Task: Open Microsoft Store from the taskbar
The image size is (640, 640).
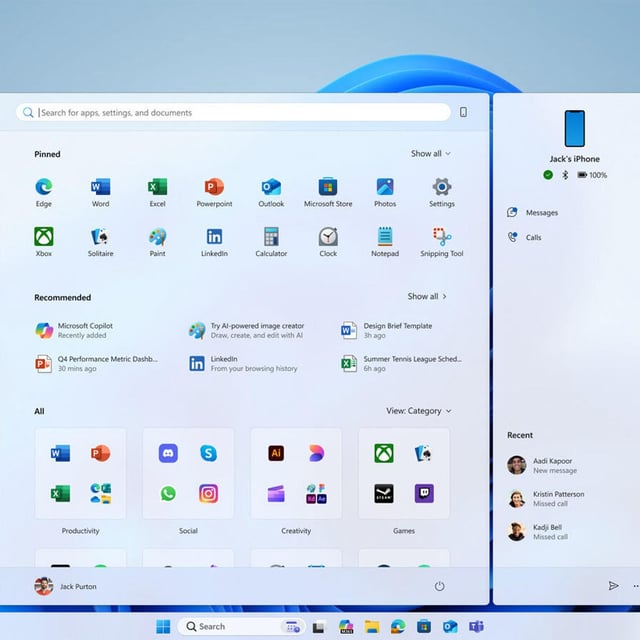Action: click(424, 626)
